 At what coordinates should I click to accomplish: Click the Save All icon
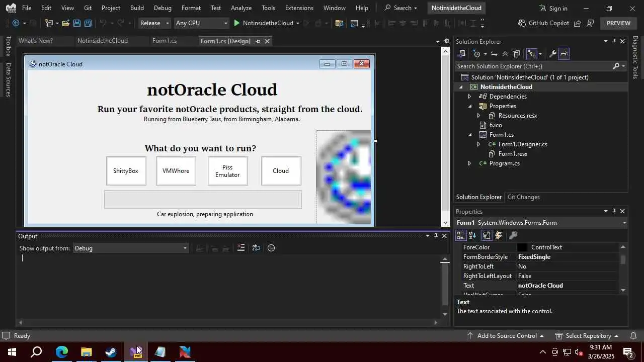tap(88, 23)
